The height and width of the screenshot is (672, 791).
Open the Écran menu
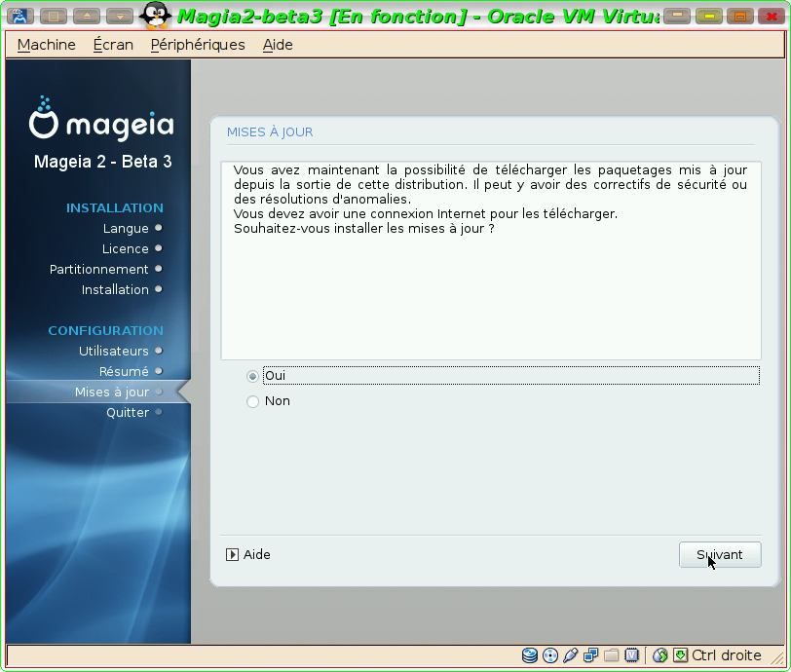[113, 45]
